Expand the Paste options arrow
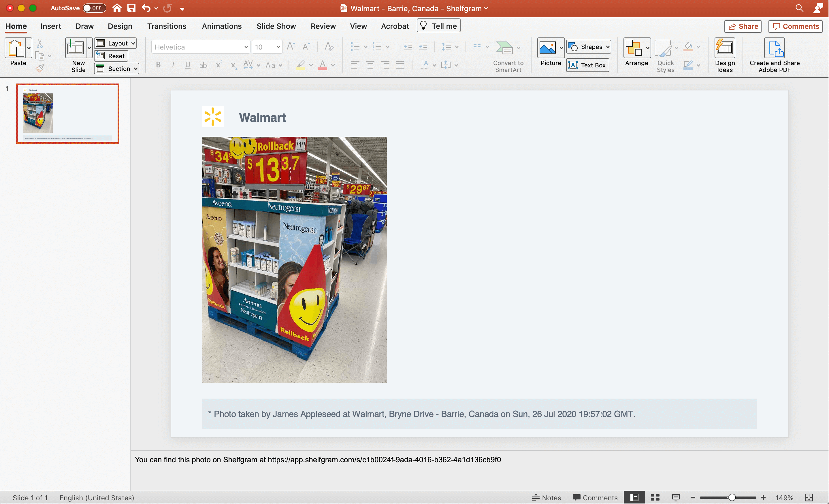This screenshot has height=504, width=829. coord(29,48)
